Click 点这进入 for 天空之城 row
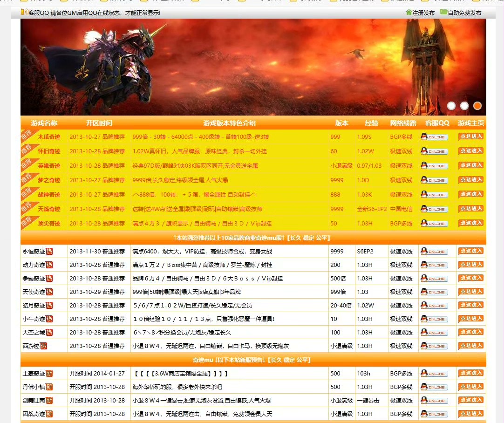504x423 pixels. click(x=471, y=332)
